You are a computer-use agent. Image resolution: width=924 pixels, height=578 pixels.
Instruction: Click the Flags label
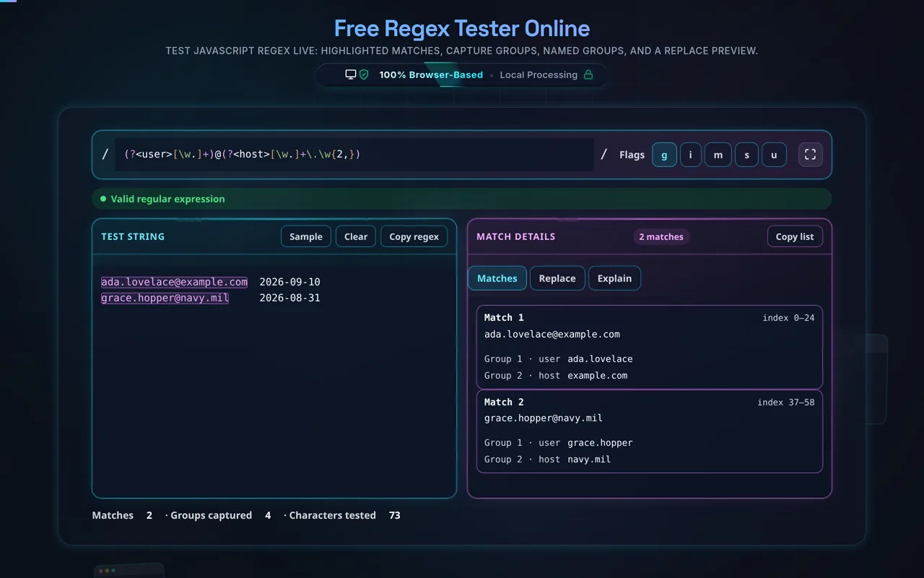(x=632, y=155)
